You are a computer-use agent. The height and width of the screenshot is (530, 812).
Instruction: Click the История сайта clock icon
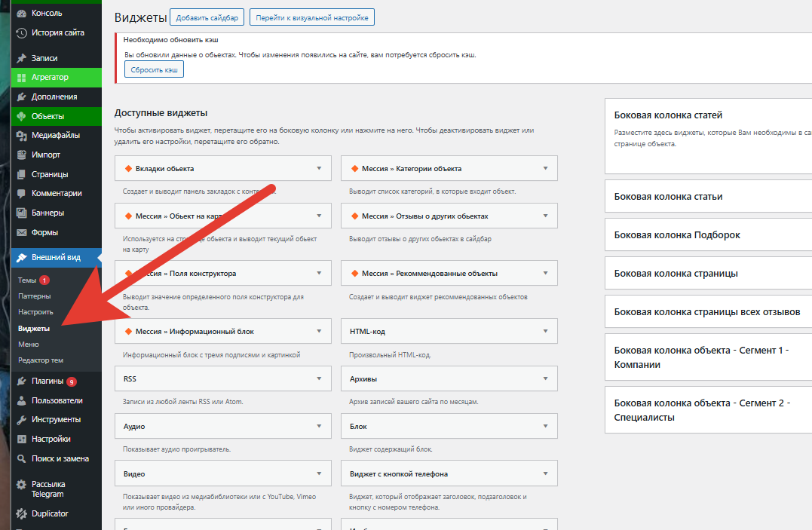coord(21,33)
